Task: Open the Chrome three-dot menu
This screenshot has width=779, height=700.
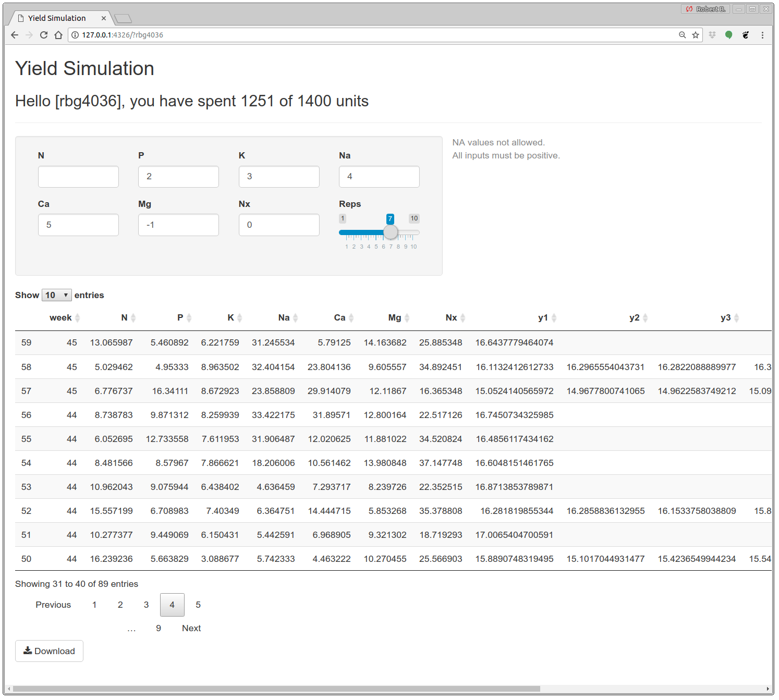Action: coord(762,35)
